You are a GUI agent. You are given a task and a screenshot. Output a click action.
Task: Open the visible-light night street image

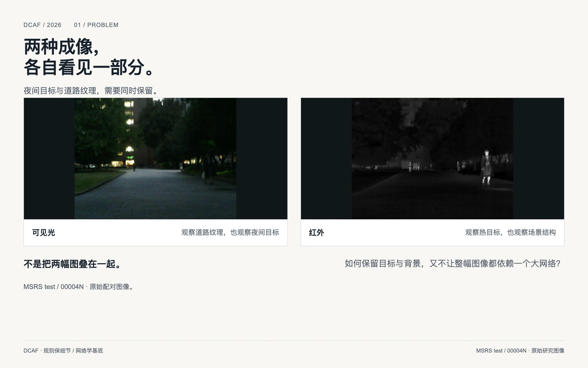click(156, 158)
